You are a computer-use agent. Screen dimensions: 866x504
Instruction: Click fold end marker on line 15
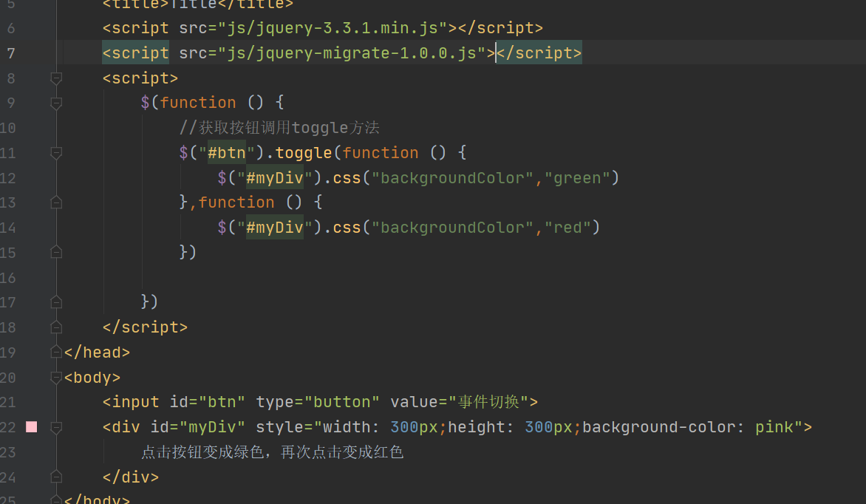(x=55, y=252)
